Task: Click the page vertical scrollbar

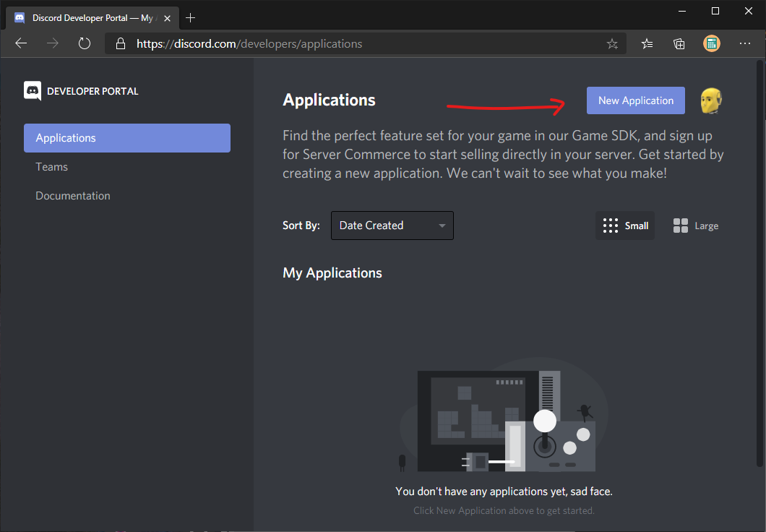Action: 759,264
